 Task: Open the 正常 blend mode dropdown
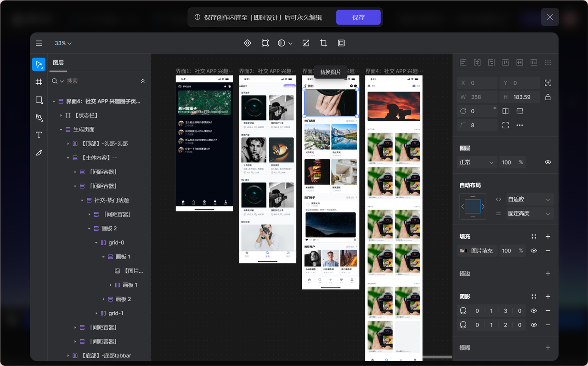pyautogui.click(x=477, y=162)
